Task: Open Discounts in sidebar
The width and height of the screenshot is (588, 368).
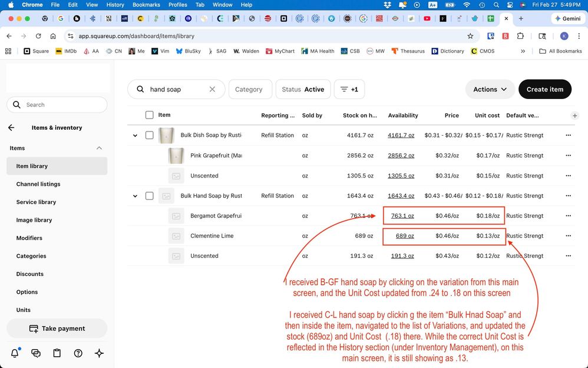Action: tap(57, 274)
